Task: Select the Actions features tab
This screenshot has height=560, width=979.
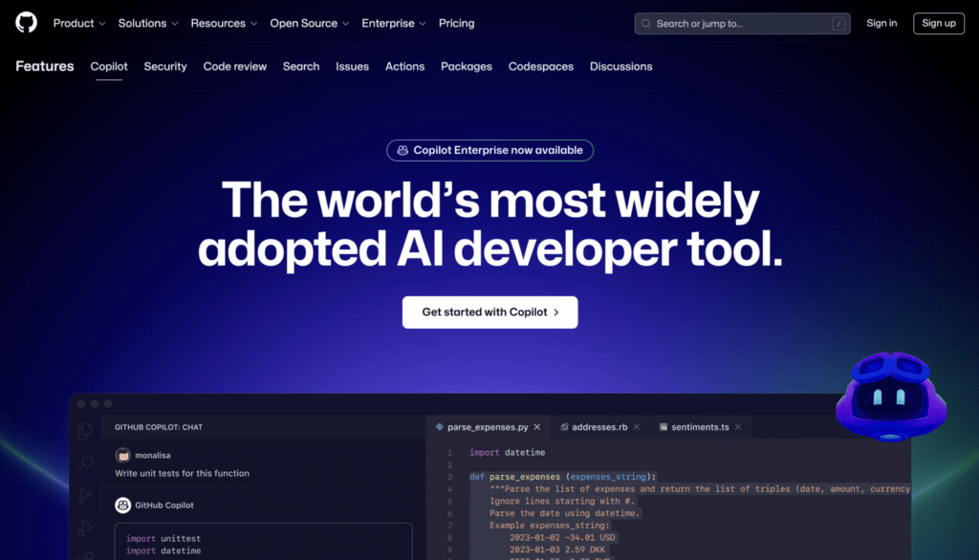Action: [404, 66]
